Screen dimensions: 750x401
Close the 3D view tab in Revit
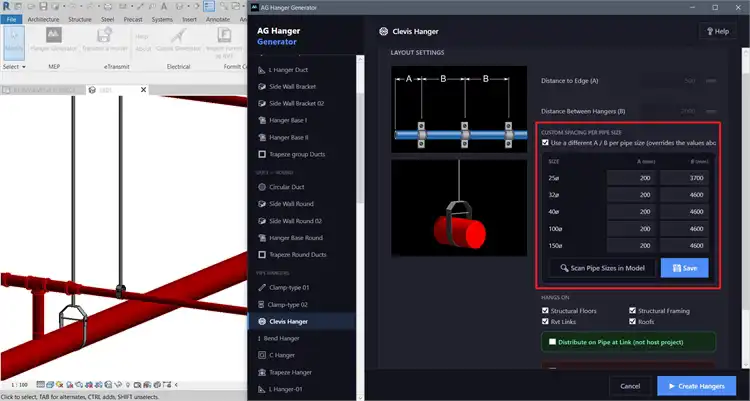pyautogui.click(x=143, y=89)
